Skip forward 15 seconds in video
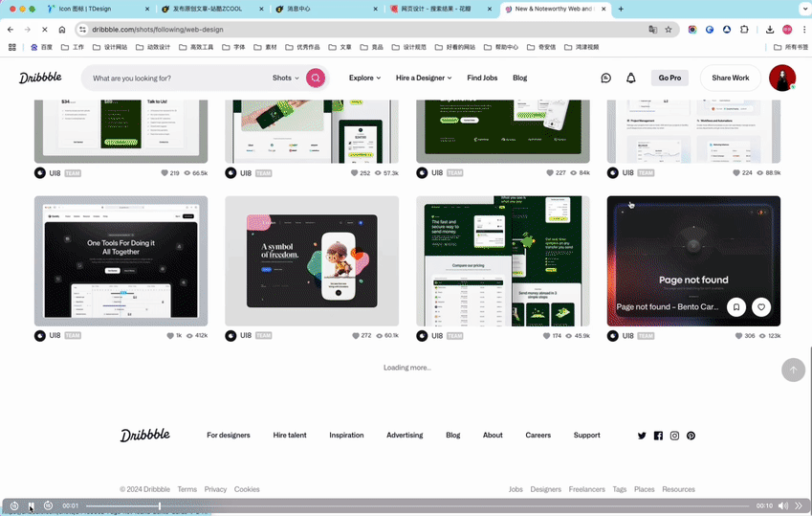The image size is (812, 516). 48,505
